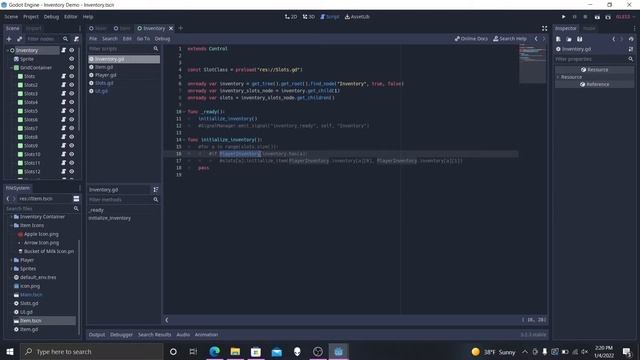Stop the running scene
Image resolution: width=640 pixels, height=360 pixels.
(585, 17)
